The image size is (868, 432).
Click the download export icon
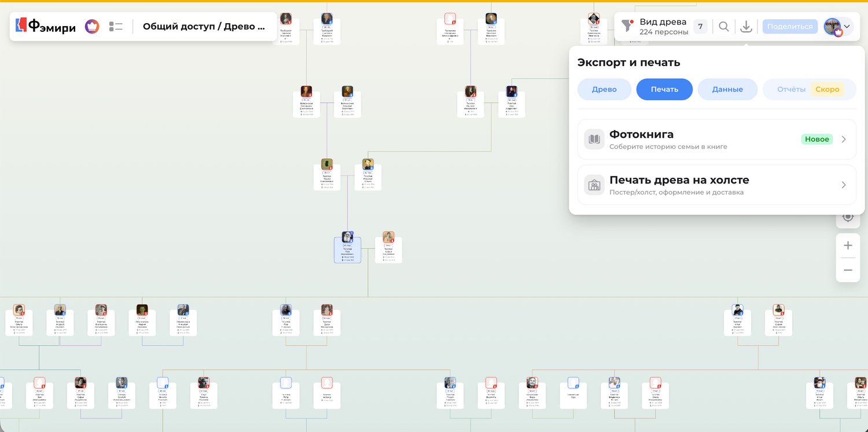(746, 26)
